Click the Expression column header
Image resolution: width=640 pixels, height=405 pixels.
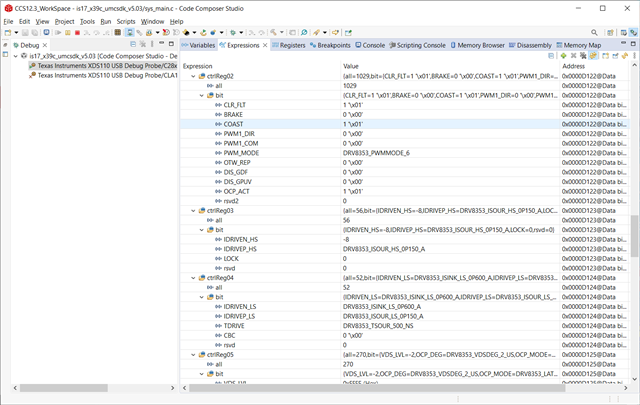pos(198,66)
